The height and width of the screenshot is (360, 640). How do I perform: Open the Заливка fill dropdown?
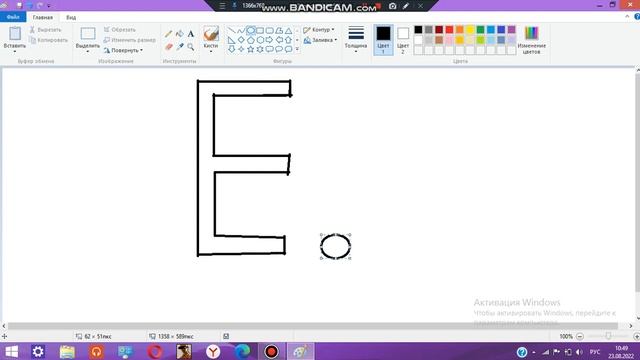click(320, 40)
